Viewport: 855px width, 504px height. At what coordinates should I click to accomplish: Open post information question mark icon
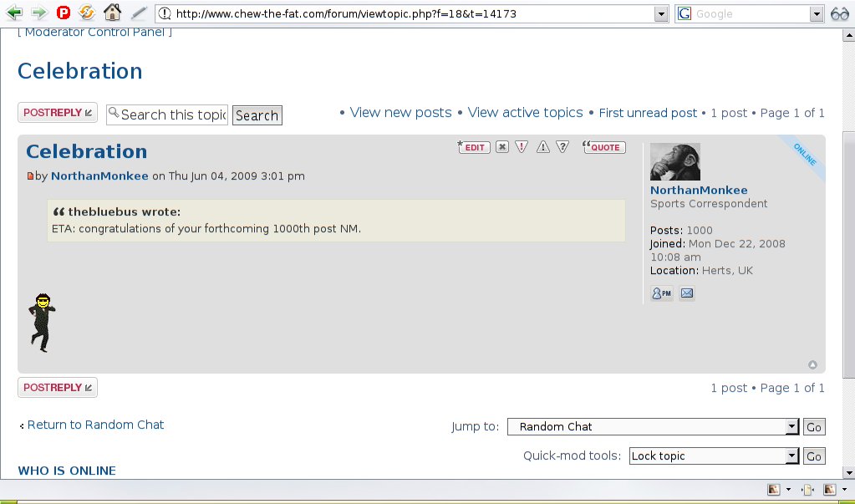tap(562, 147)
